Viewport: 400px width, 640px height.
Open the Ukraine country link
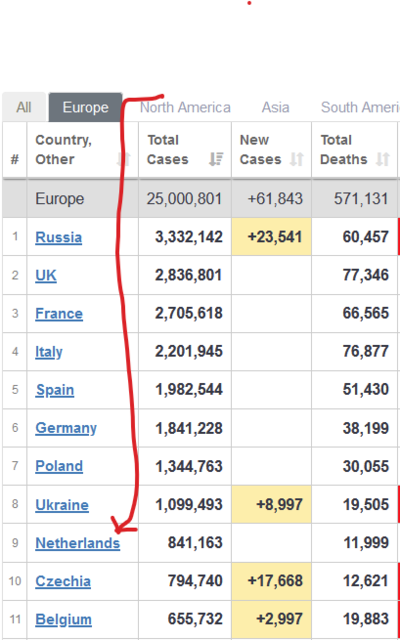pos(62,505)
